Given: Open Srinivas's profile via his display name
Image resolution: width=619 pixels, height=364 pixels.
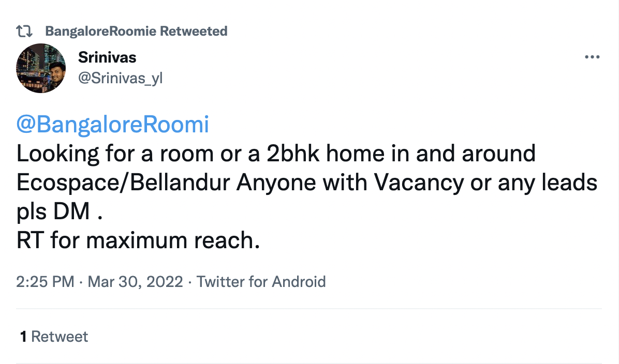Looking at the screenshot, I should [x=107, y=57].
